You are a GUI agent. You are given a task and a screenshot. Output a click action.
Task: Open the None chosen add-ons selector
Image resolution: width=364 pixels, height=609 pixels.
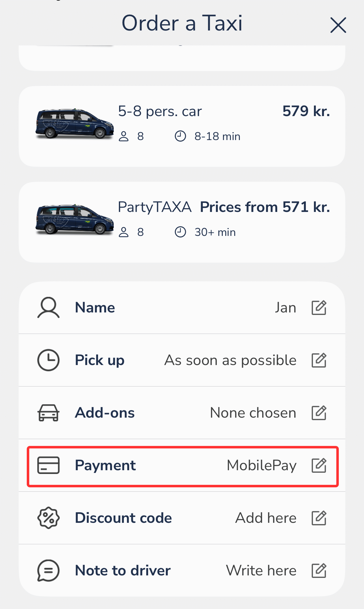pos(253,413)
